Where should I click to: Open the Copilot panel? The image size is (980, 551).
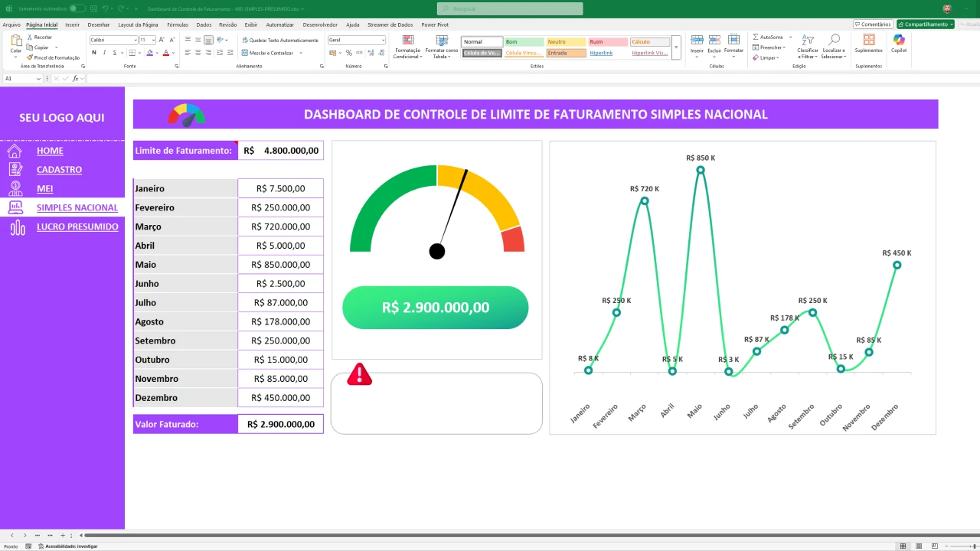tap(898, 43)
